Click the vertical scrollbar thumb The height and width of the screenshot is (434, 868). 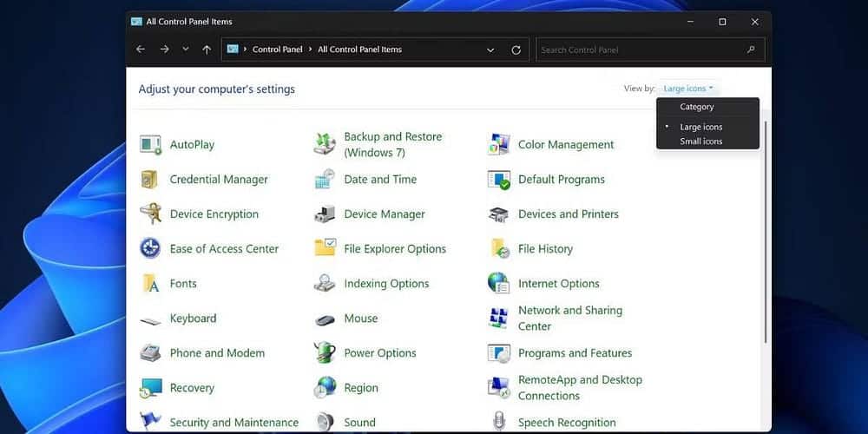[x=766, y=233]
